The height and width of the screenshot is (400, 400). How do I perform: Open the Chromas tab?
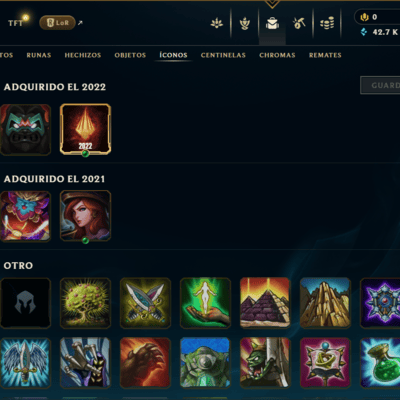point(277,55)
